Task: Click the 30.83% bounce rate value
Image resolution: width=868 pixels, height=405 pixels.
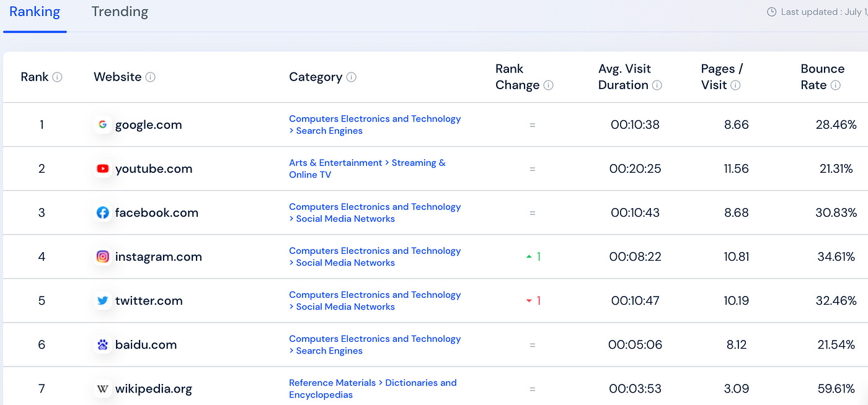Action: coord(836,212)
